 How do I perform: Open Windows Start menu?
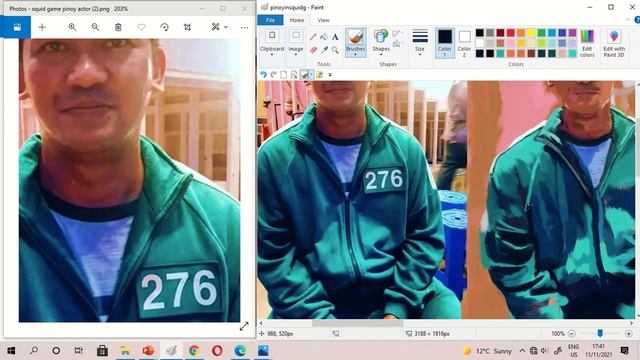point(11,351)
